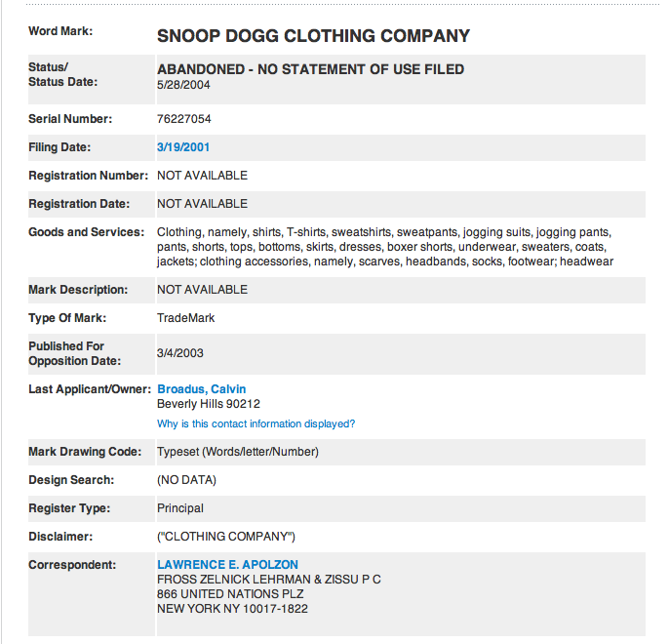Click the Broadus, Calvin owner link
The image size is (669, 644).
click(x=202, y=389)
